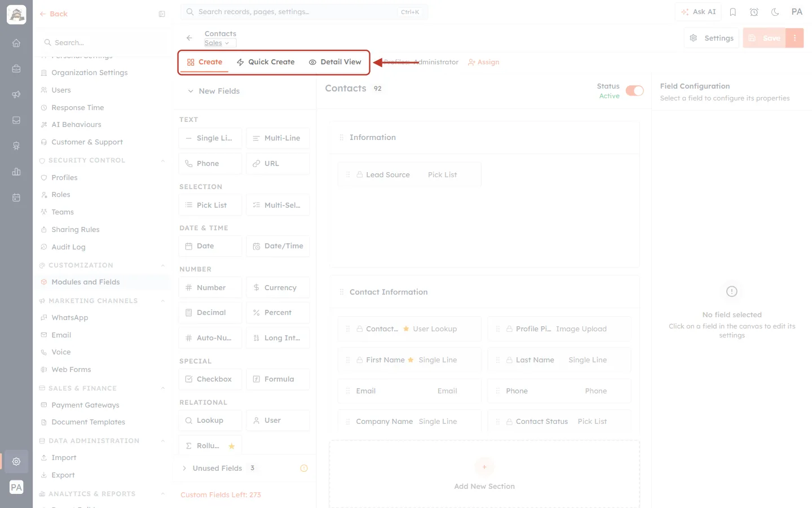Click the sidebar Search field
Image resolution: width=812 pixels, height=508 pixels.
coord(103,42)
